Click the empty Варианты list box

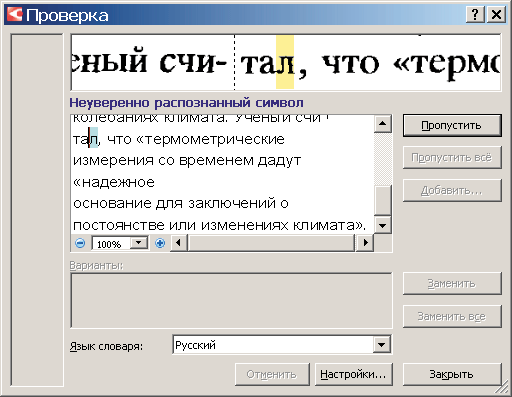tap(231, 301)
